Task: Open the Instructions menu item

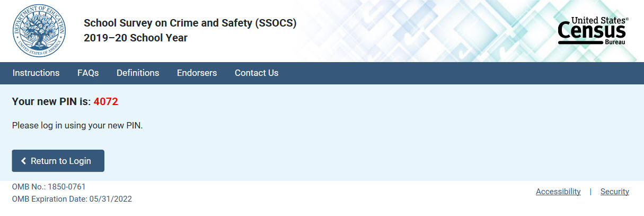Action: tap(36, 73)
